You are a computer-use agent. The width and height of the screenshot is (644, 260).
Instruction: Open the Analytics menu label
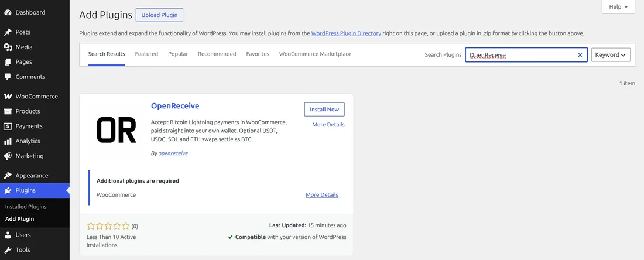click(28, 141)
